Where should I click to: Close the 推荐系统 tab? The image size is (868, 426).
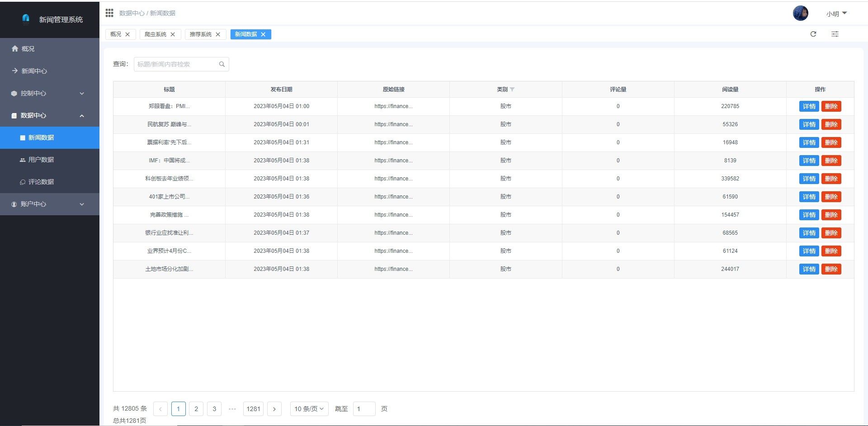point(218,34)
